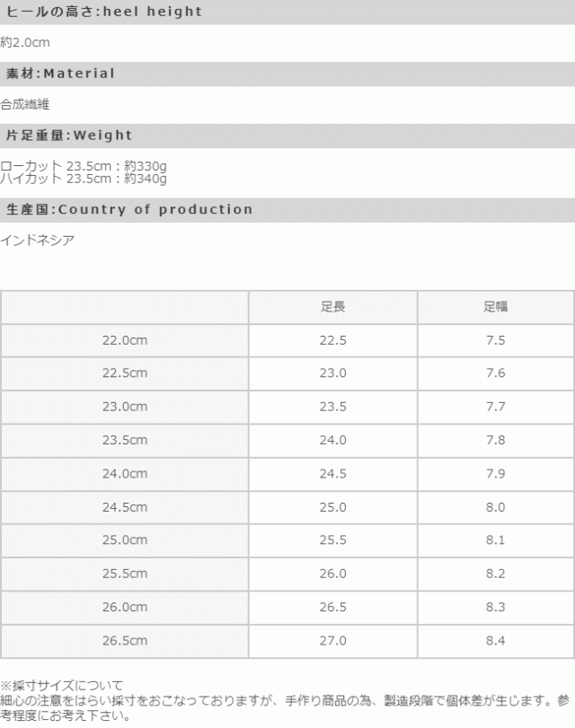Select the 合成繊維 material text
Image resolution: width=575 pixels, height=728 pixels.
pos(24,104)
